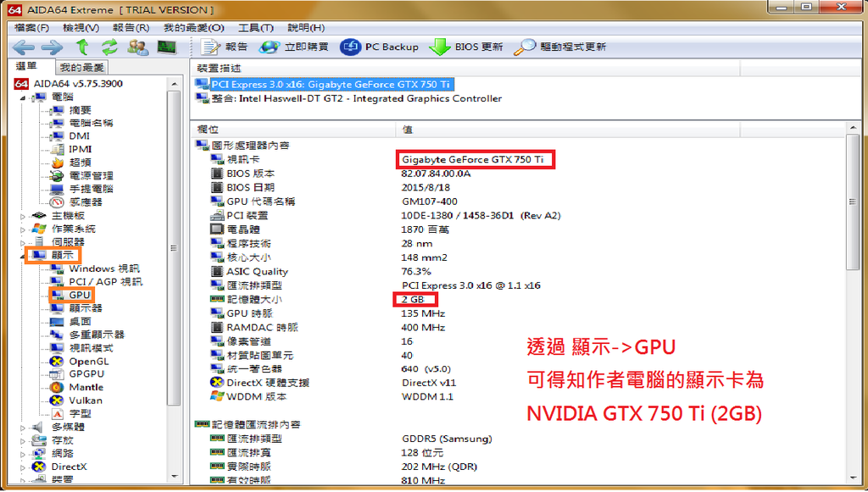
Task: Open the 報告 report toolbar button
Action: (x=224, y=47)
